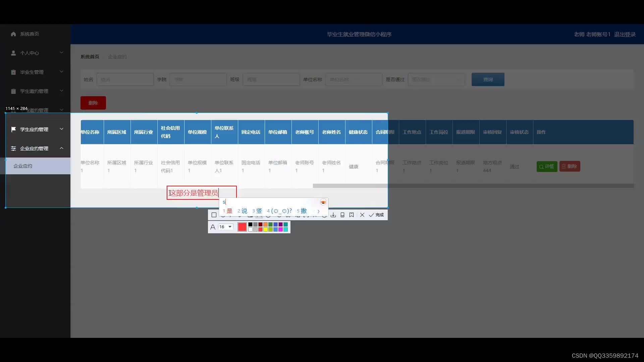The width and height of the screenshot is (644, 362).
Task: Show next page of IME candidates
Action: click(319, 211)
